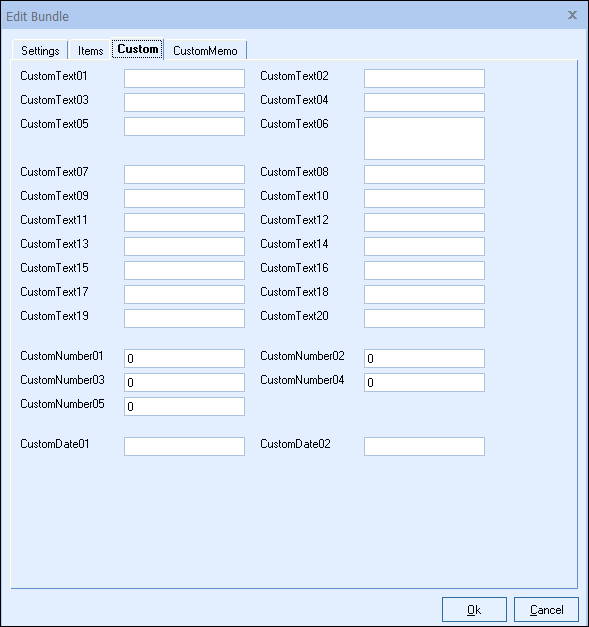Click the Cancel button
Image resolution: width=589 pixels, height=627 pixels.
546,609
